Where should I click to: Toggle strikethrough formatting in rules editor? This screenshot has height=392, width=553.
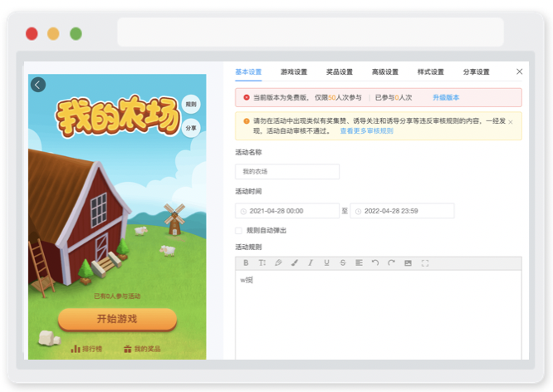tap(343, 263)
